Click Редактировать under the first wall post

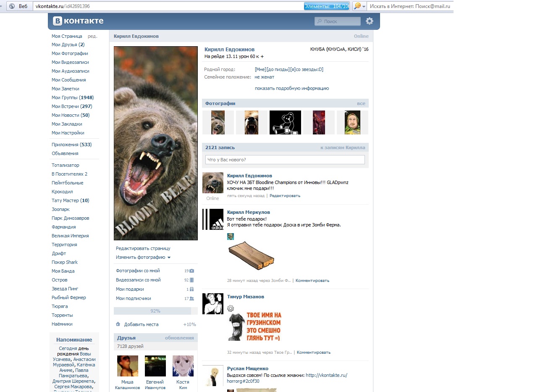(285, 196)
